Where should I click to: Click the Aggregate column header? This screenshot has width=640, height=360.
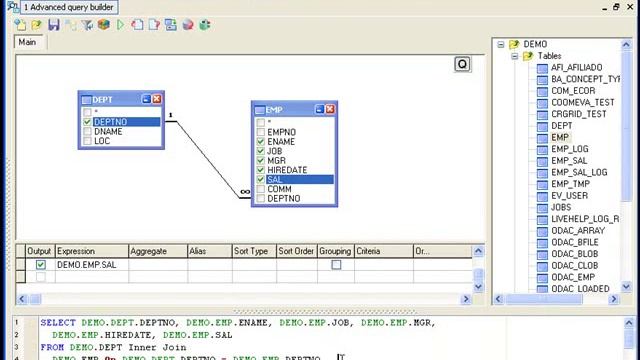(x=158, y=251)
